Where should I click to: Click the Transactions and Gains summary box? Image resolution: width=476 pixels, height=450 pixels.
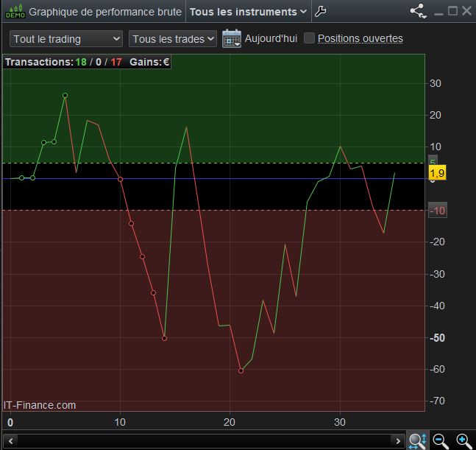click(87, 62)
